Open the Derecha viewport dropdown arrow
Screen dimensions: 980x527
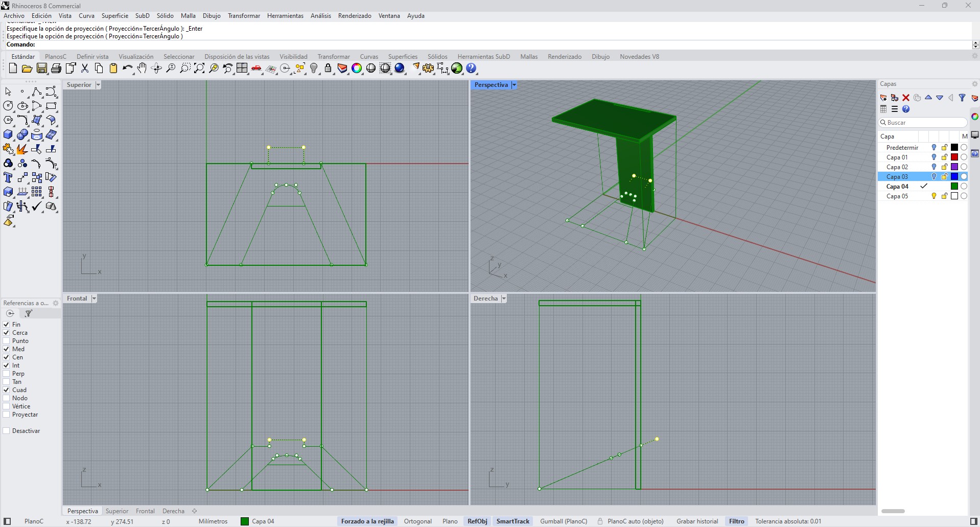pos(504,299)
